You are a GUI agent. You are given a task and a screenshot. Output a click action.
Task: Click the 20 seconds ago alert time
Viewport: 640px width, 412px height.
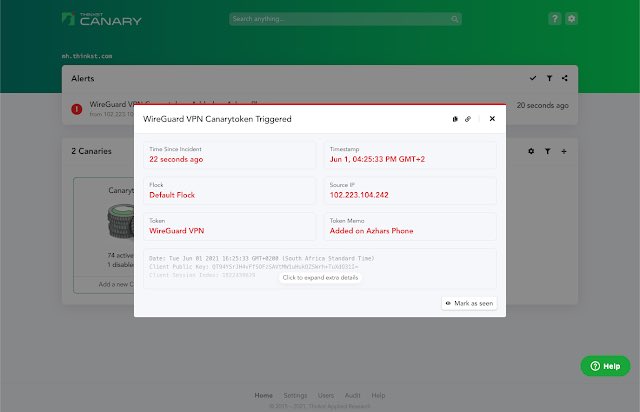click(x=542, y=105)
